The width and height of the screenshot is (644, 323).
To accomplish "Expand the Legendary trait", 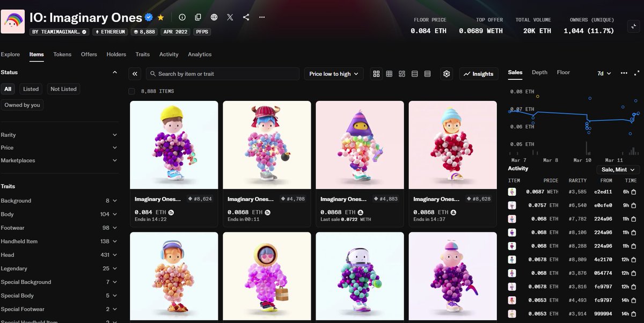I will (59, 268).
